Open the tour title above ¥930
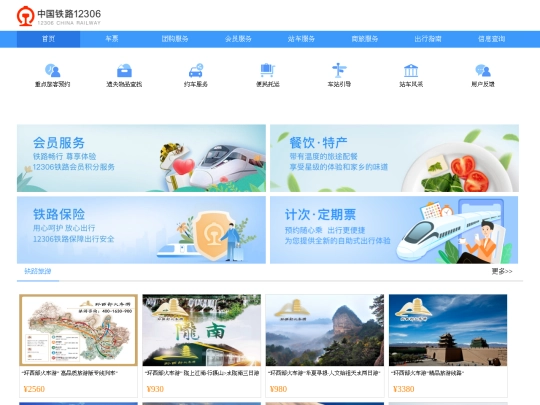This screenshot has height=405, width=540. 202,373
